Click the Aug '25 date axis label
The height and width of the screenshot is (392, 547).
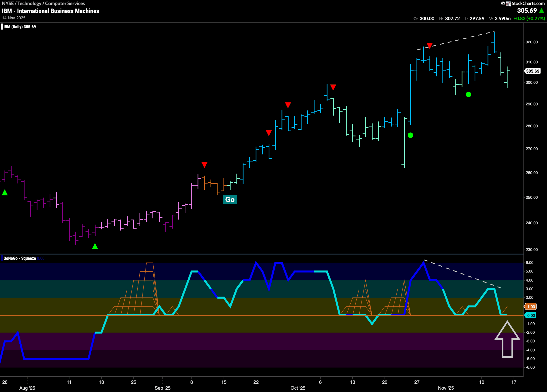[27, 388]
